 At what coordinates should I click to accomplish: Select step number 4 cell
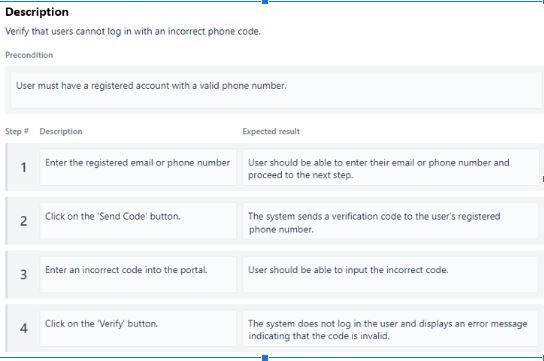click(x=23, y=328)
